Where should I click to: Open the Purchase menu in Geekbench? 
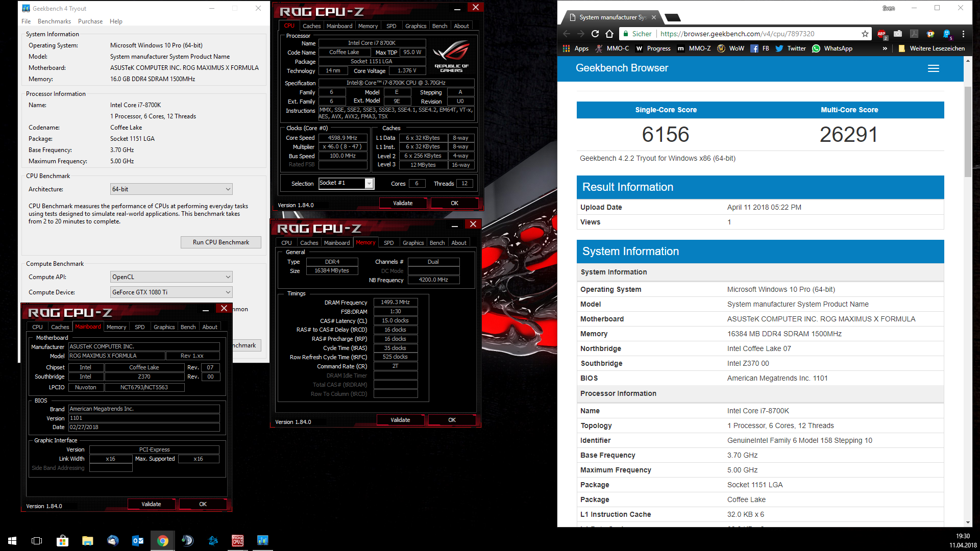tap(90, 21)
